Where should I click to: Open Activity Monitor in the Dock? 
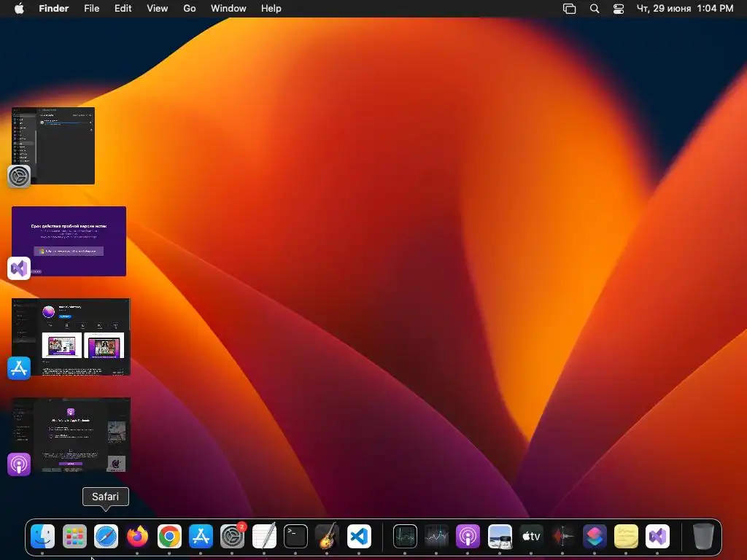pos(405,537)
